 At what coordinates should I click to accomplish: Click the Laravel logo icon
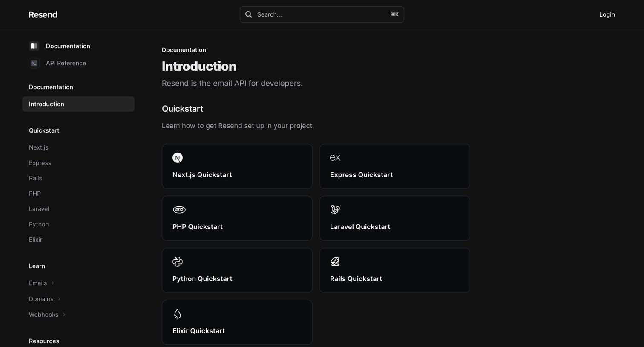tap(335, 210)
